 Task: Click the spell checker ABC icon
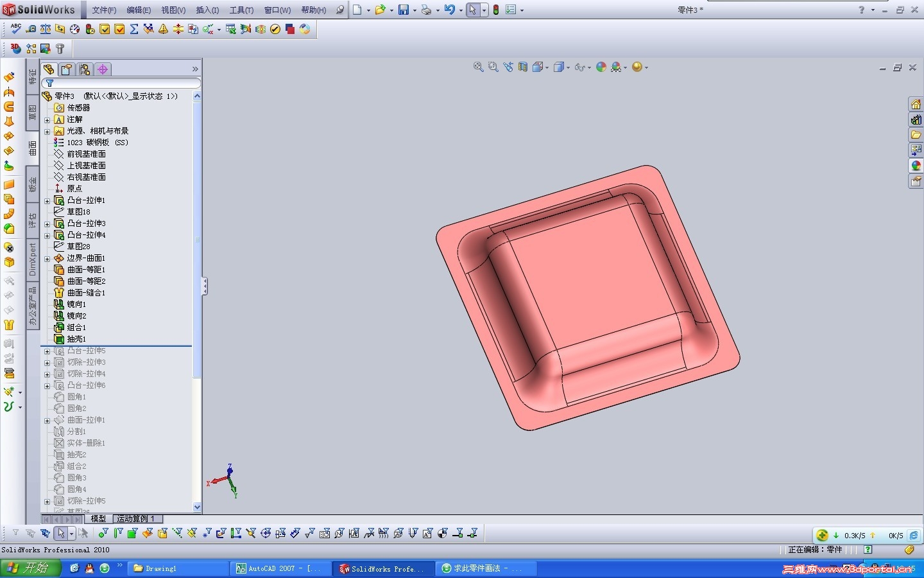[x=16, y=29]
